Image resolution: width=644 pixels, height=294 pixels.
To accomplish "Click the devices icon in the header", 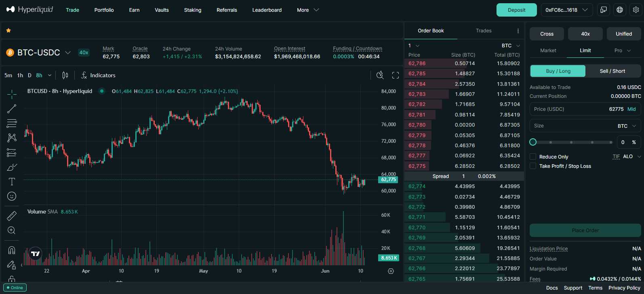I will coord(604,10).
